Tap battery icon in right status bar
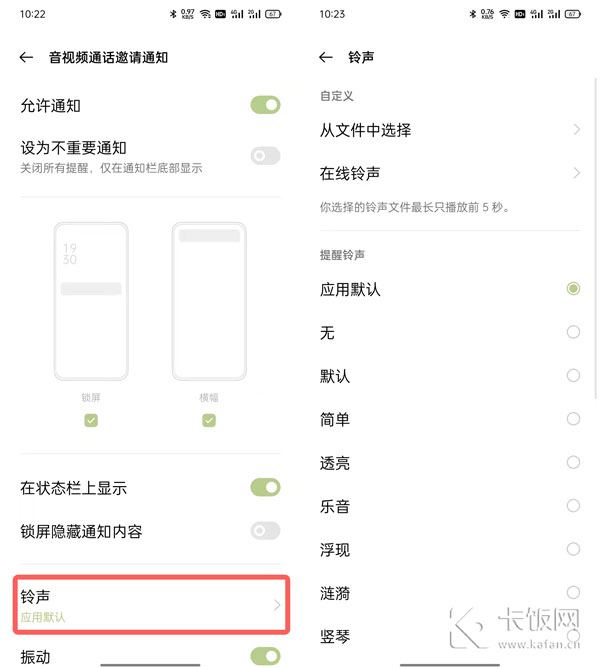 573,14
